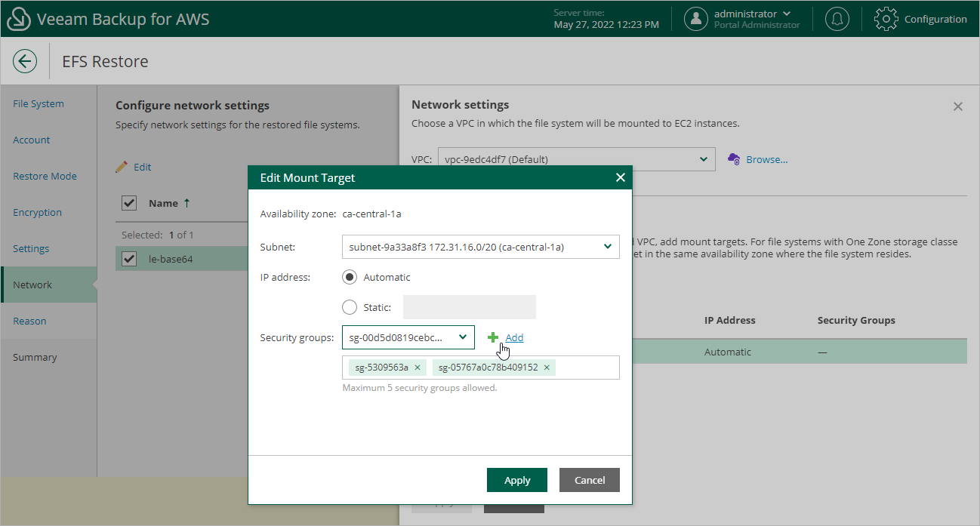Click the Veeam Backup for AWS logo
Image resolution: width=980 pixels, height=526 pixels.
tap(19, 18)
